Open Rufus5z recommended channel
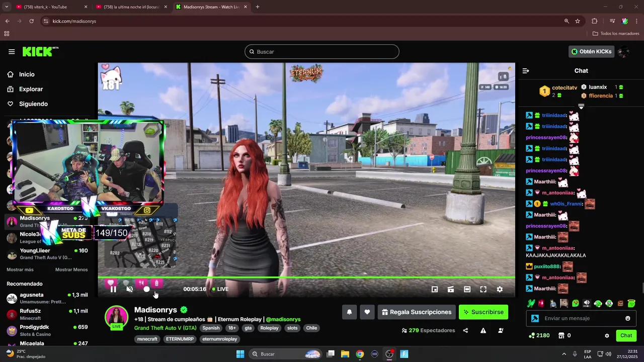 [x=47, y=314]
